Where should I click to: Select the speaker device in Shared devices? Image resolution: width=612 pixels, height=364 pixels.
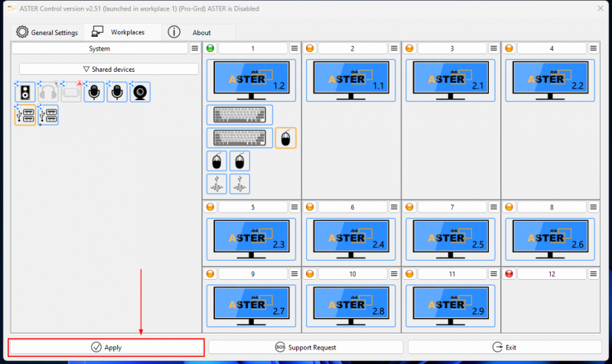click(24, 93)
